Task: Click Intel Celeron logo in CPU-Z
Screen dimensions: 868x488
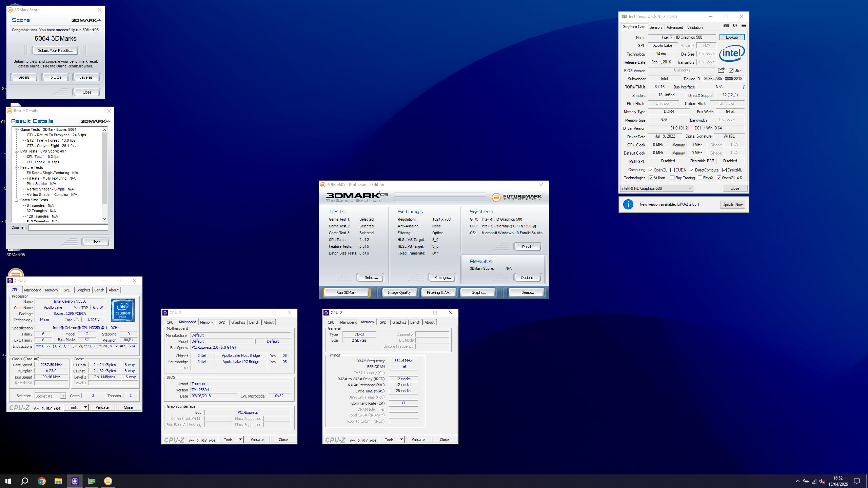Action: point(123,310)
